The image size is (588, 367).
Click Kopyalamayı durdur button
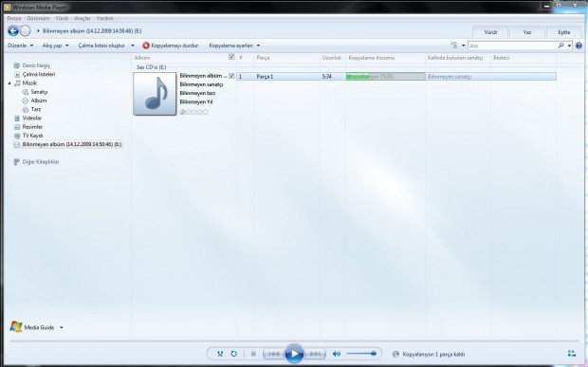coord(171,46)
